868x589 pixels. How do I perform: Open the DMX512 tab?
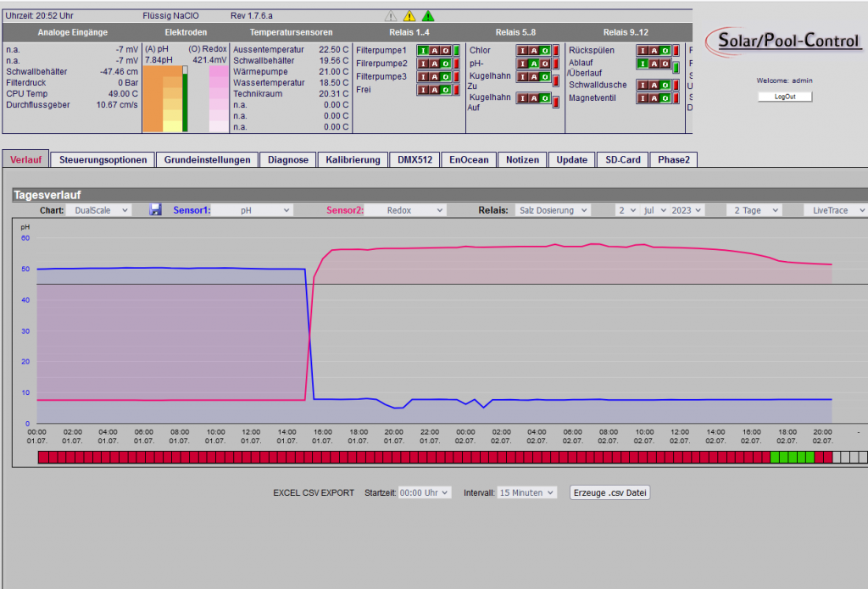(x=415, y=160)
